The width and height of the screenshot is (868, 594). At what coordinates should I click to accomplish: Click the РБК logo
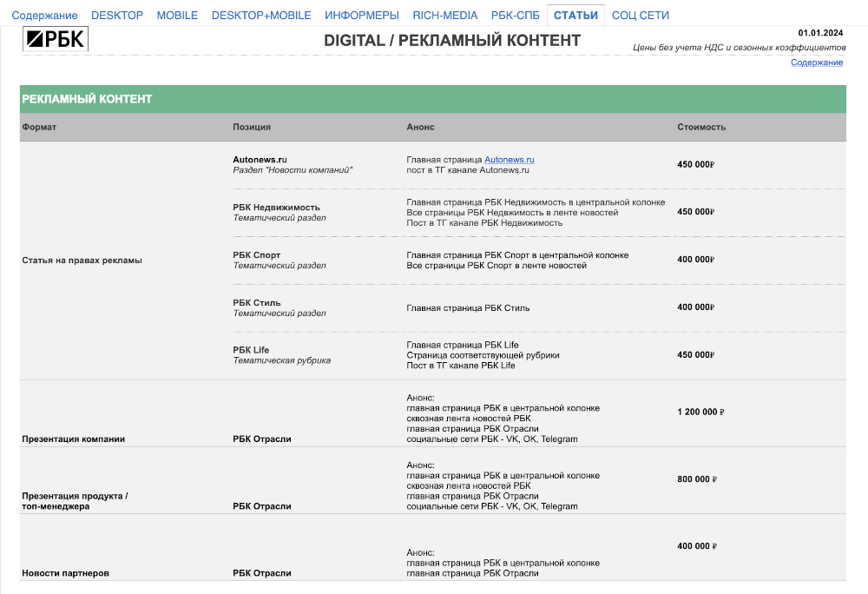click(56, 38)
